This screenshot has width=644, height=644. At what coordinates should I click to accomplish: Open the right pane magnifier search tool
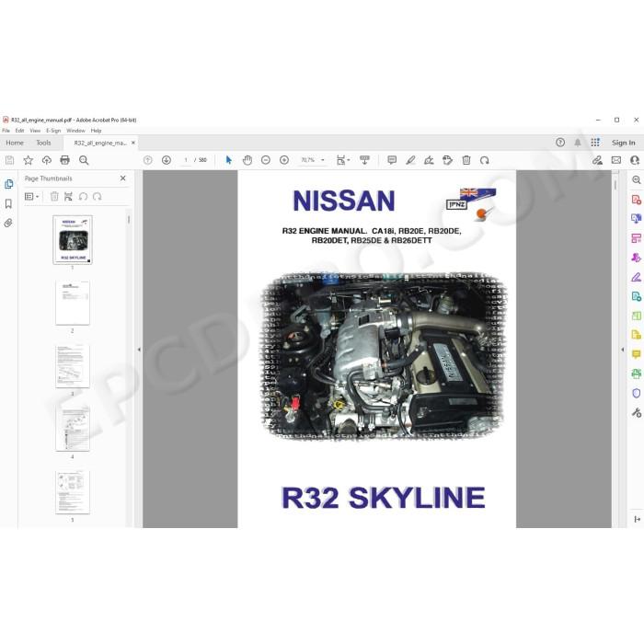click(x=637, y=180)
